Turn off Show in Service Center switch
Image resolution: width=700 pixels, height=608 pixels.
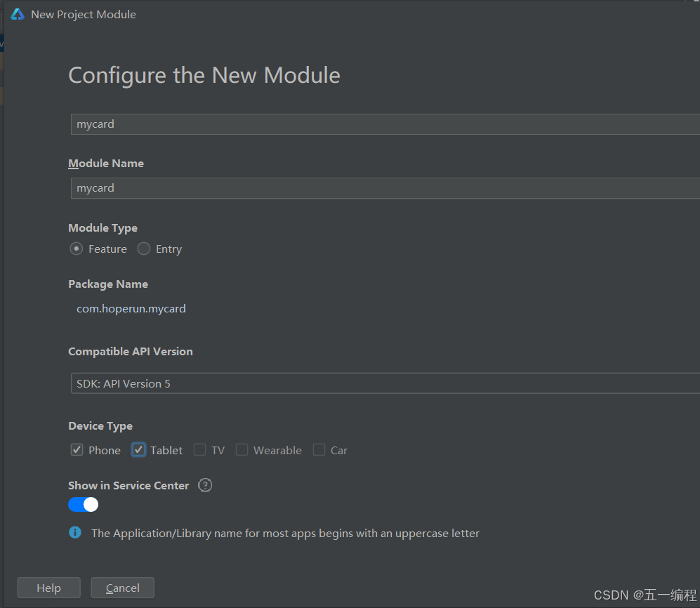[x=83, y=504]
